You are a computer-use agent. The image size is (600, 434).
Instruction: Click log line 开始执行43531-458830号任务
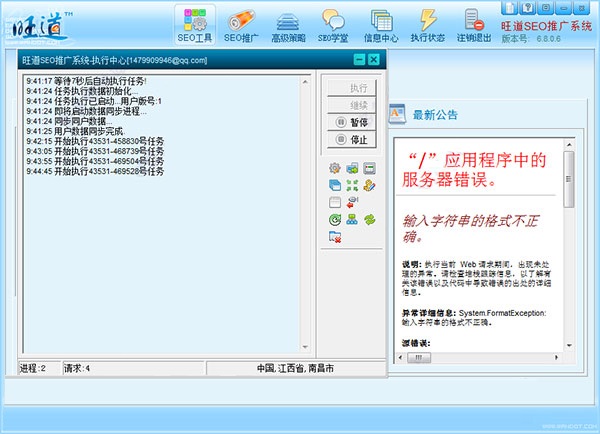95,141
